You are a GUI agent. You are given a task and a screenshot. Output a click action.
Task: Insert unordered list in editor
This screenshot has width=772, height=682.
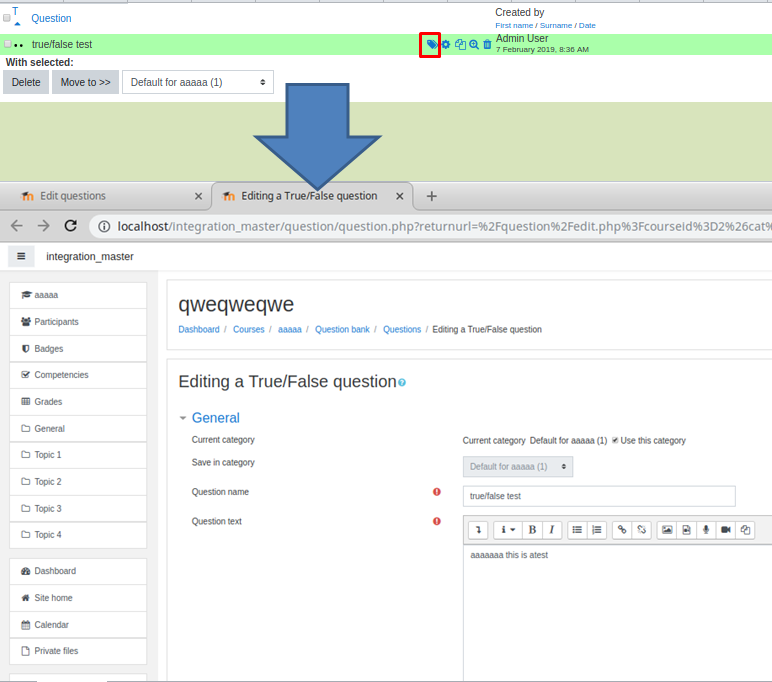pyautogui.click(x=577, y=530)
